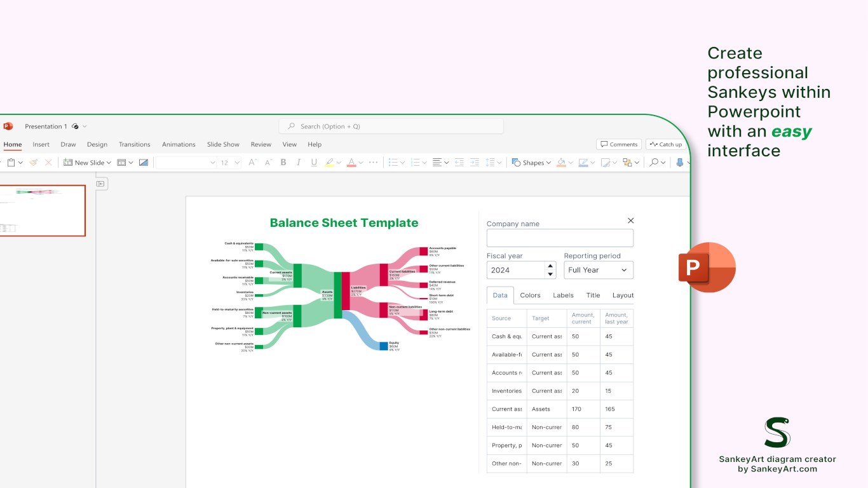Toggle Bold formatting
The image size is (868, 488).
coord(283,163)
